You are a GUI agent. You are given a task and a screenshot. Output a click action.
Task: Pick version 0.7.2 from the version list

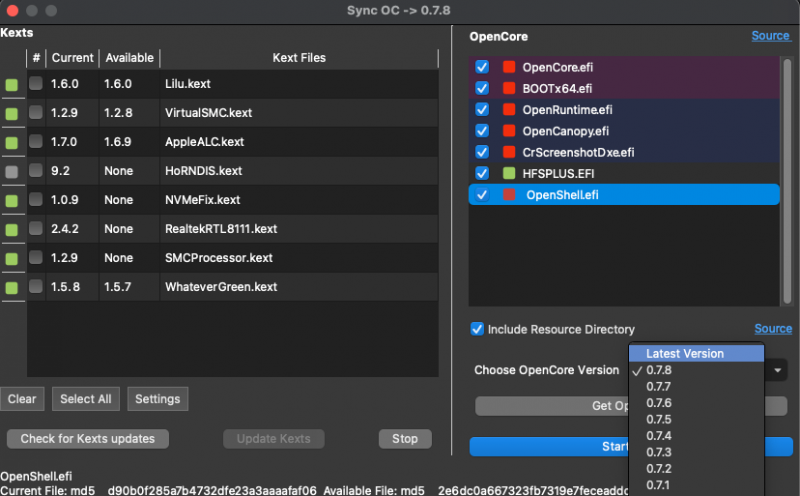pyautogui.click(x=658, y=468)
